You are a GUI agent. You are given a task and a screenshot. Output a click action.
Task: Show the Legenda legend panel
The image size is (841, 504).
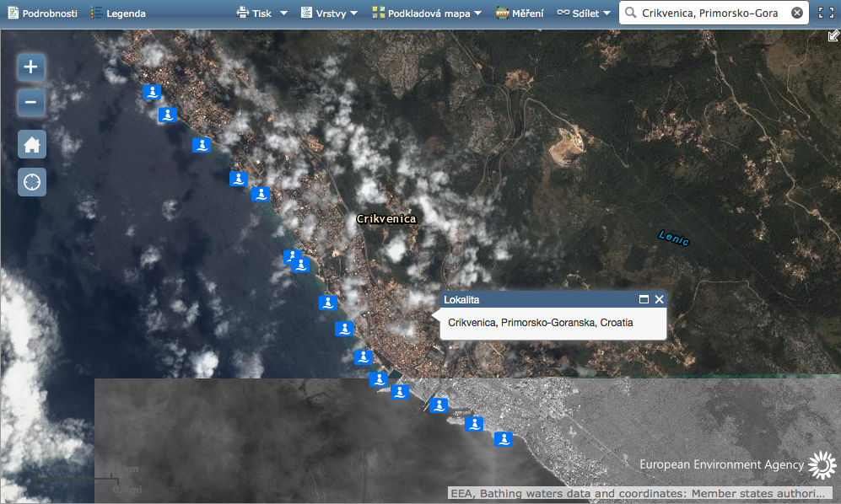click(118, 13)
